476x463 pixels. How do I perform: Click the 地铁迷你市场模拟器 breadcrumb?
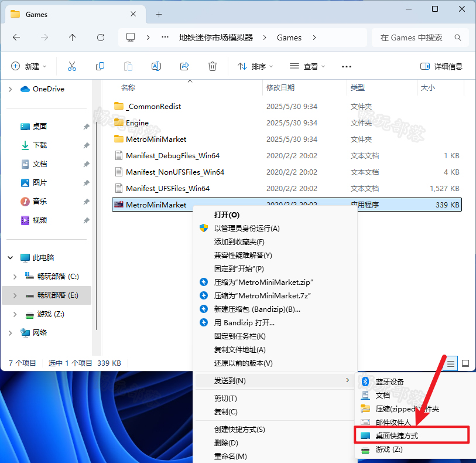[216, 38]
